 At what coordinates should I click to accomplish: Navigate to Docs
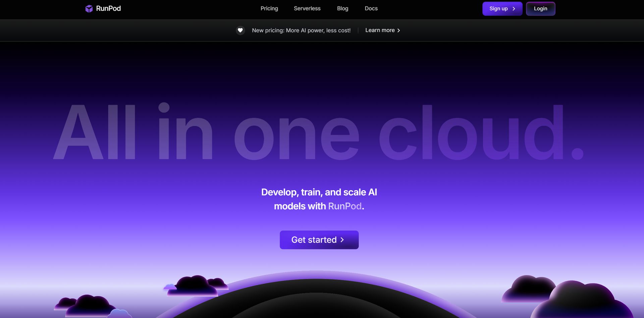point(371,9)
